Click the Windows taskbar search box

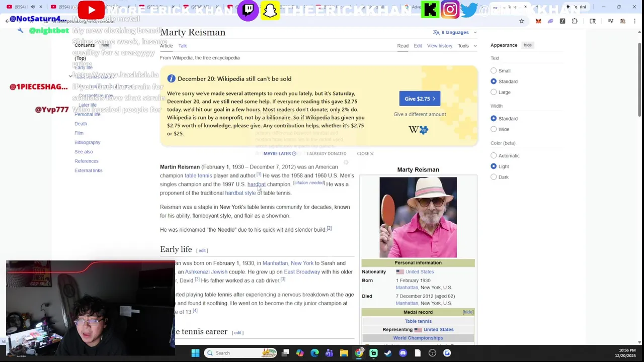242,353
